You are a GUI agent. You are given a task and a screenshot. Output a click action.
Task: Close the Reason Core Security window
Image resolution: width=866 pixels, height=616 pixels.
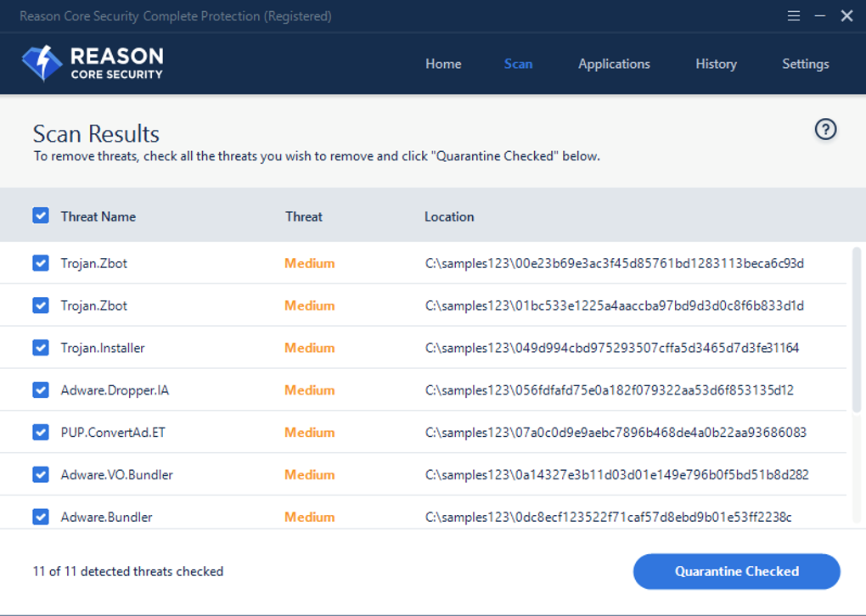pyautogui.click(x=846, y=16)
